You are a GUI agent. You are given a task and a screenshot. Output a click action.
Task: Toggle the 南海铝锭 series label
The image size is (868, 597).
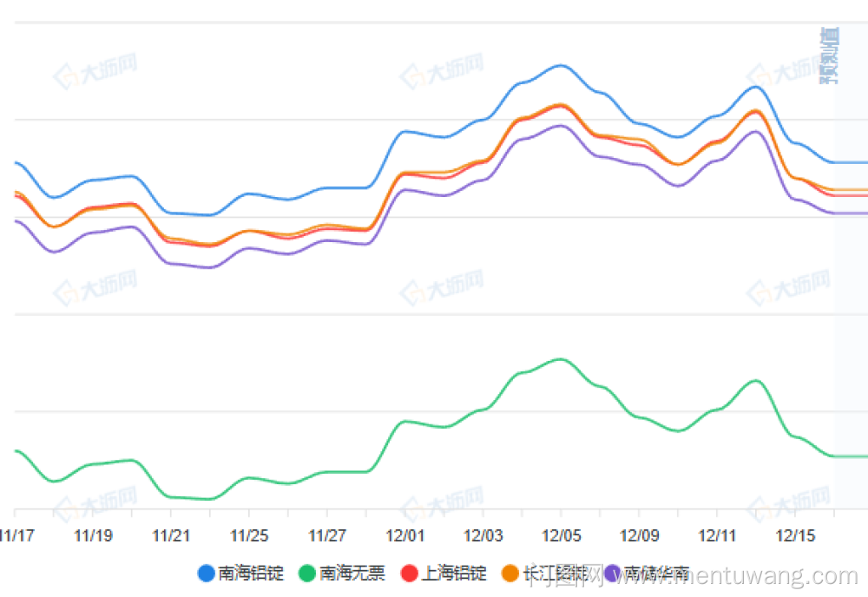[251, 573]
